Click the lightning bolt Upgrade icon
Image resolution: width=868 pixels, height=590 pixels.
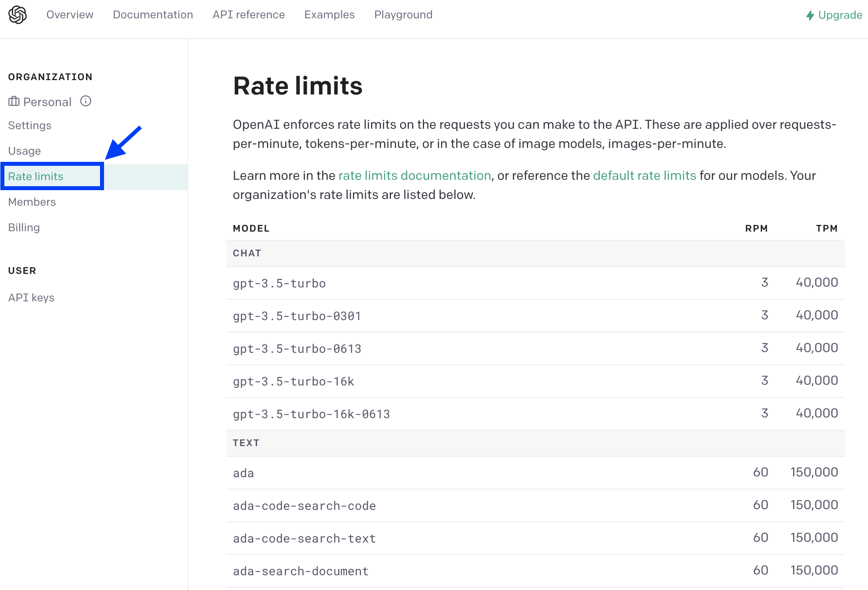[810, 16]
